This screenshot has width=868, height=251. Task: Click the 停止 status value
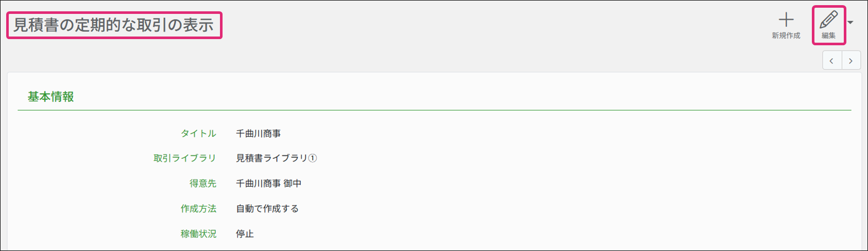[x=245, y=234]
